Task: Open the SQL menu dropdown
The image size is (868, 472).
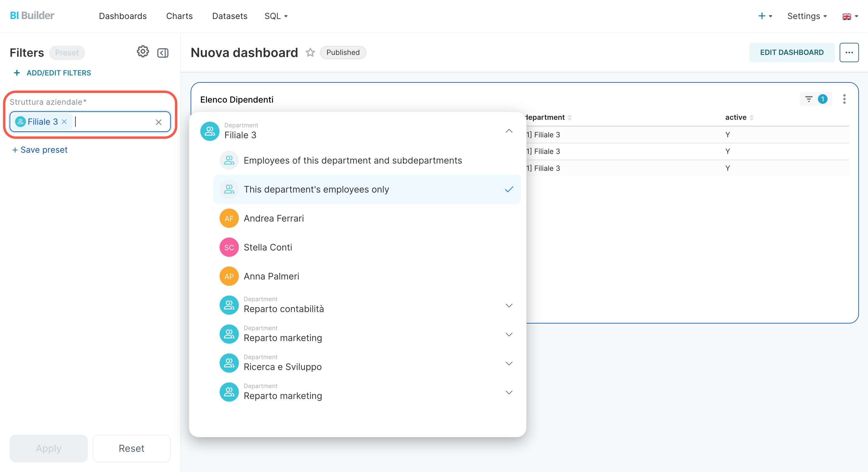Action: 276,16
